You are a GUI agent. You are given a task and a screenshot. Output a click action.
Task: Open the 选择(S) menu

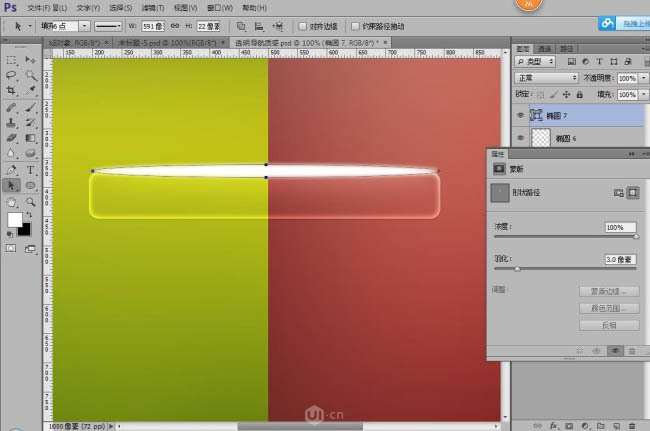pos(121,8)
